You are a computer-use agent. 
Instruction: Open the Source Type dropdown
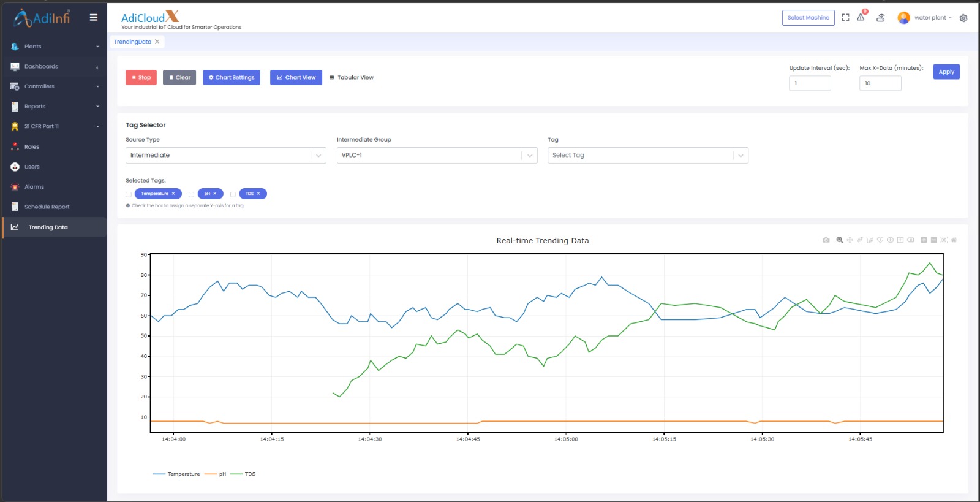[225, 156]
